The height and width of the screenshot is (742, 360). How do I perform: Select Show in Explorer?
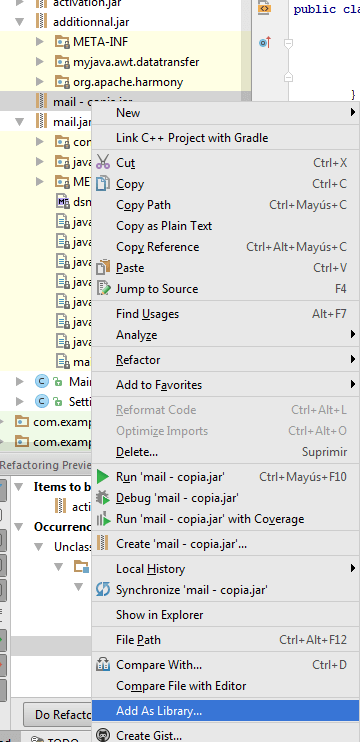[x=225, y=615]
